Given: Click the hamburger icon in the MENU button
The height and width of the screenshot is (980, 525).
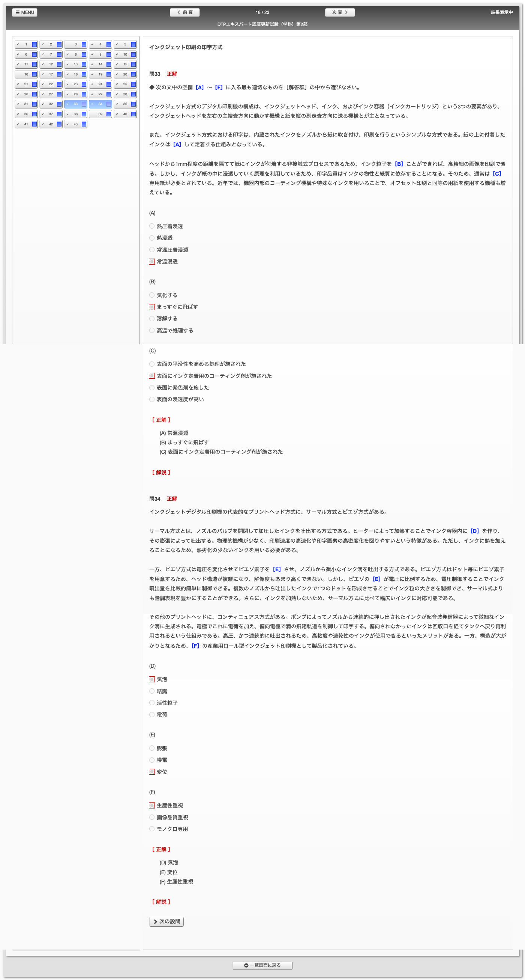Looking at the screenshot, I should [x=18, y=12].
